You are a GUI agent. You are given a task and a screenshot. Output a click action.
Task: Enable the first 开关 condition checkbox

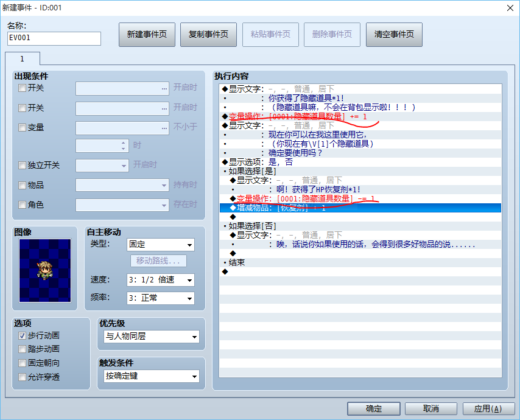point(22,88)
